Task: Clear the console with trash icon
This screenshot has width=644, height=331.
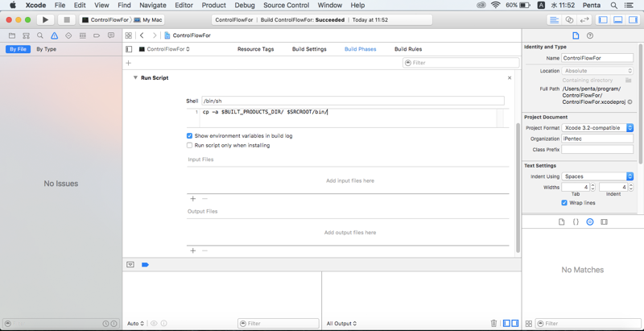Action: 494,324
